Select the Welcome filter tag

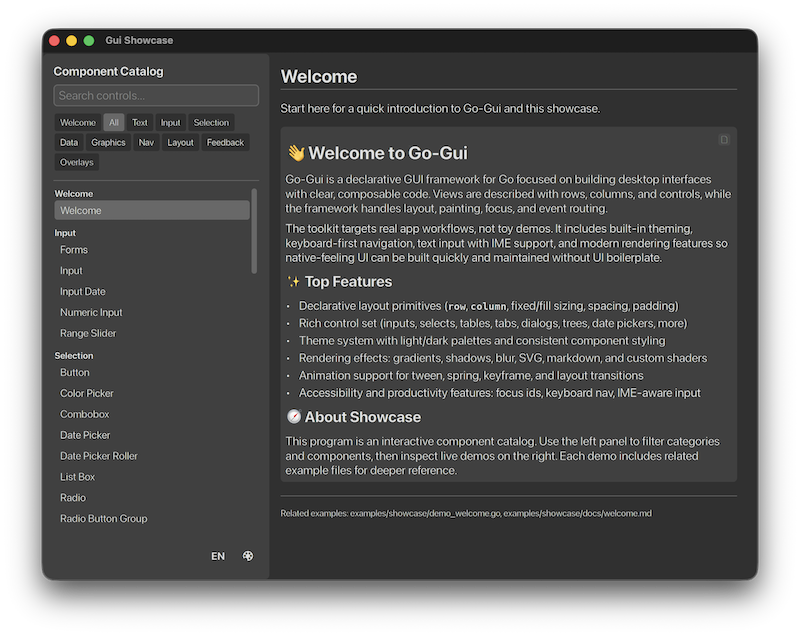tap(78, 122)
